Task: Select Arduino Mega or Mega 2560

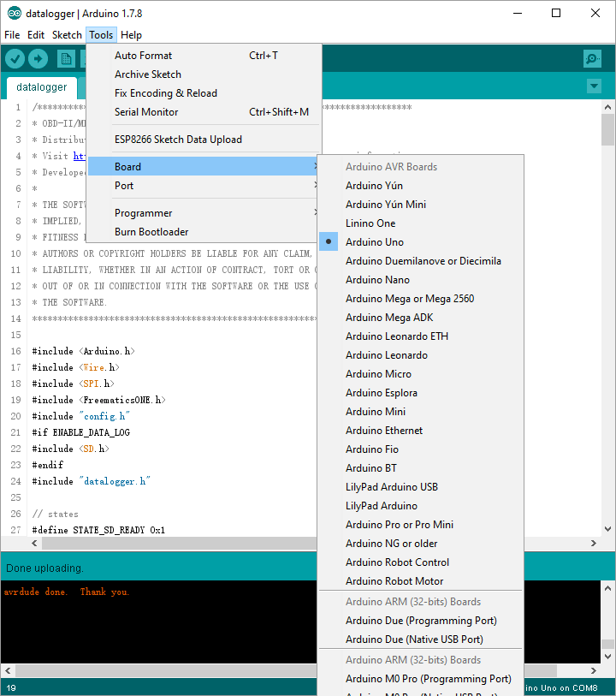Action: coord(421,299)
